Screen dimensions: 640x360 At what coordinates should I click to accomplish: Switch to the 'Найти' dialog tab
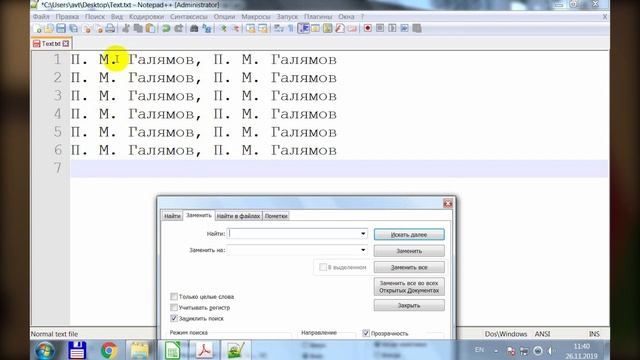(172, 216)
